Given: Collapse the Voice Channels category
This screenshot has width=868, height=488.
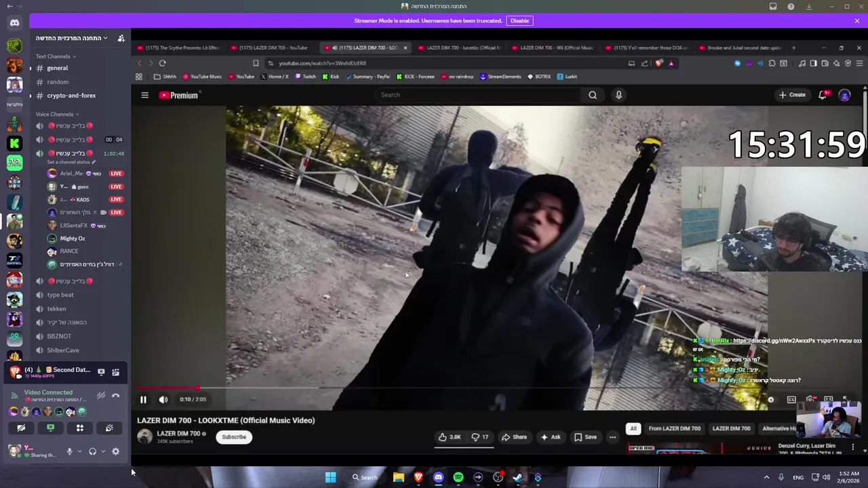Looking at the screenshot, I should click(57, 114).
